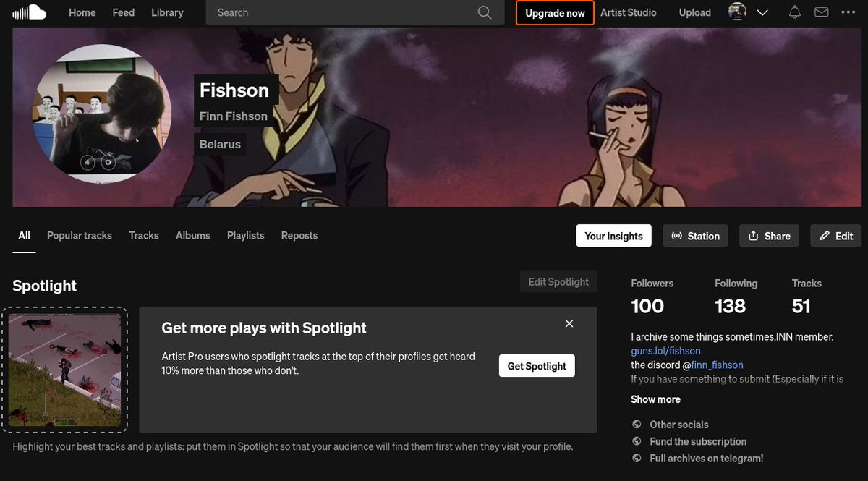Image resolution: width=868 pixels, height=481 pixels.
Task: View the Followers count 100
Action: (647, 307)
